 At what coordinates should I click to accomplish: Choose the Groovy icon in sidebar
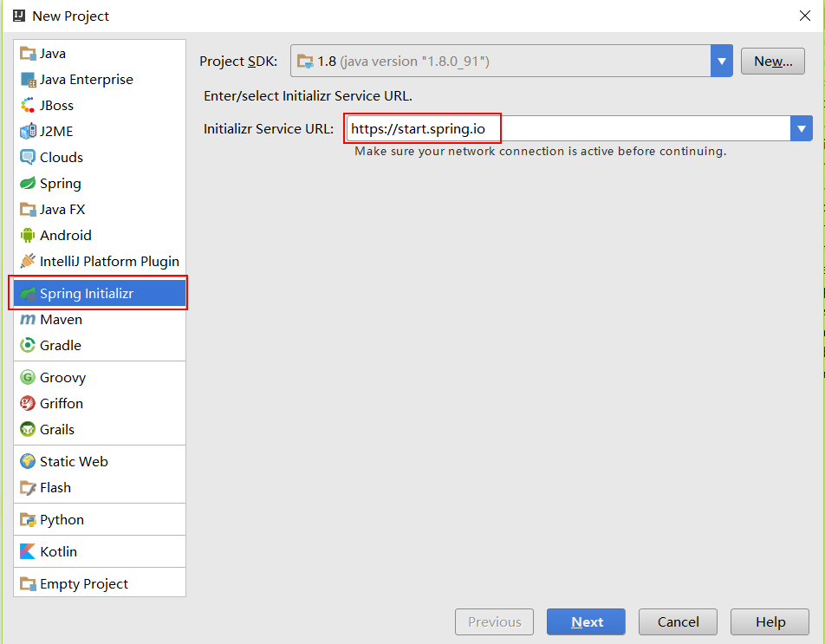(28, 378)
